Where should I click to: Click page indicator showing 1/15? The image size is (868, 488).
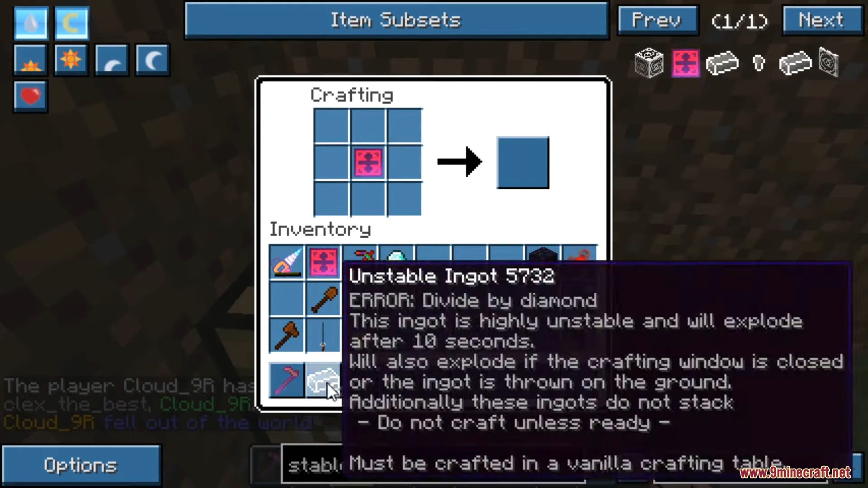[741, 20]
